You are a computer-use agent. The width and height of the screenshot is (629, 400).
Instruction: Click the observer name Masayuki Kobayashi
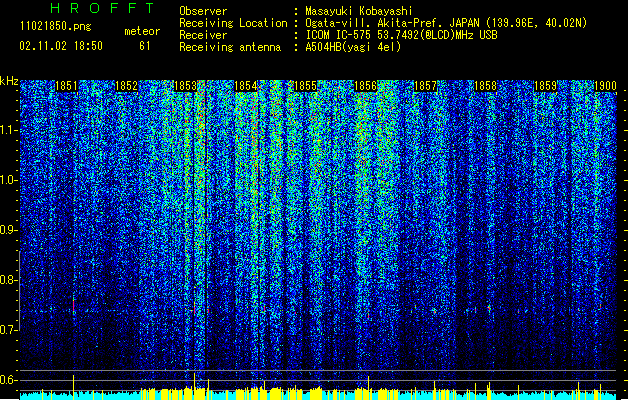359,11
